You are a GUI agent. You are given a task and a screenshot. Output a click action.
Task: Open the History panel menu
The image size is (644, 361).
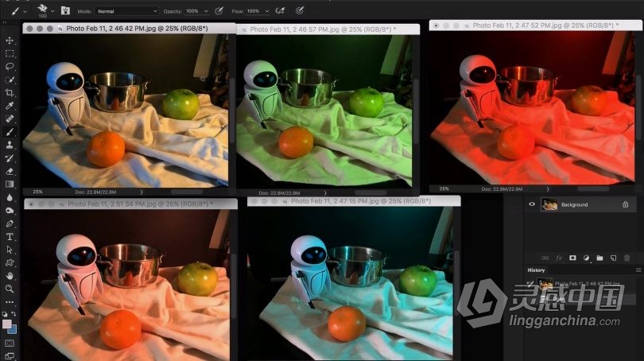(x=638, y=270)
